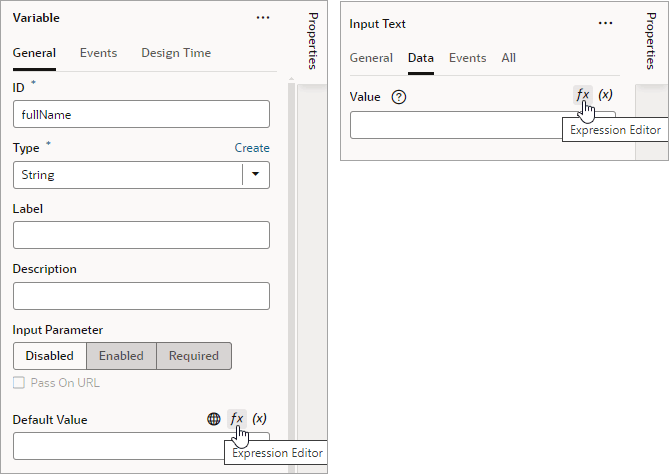Collapse the Properties side tab of Variable panel
Screen dimensions: 669x474
[x=313, y=40]
